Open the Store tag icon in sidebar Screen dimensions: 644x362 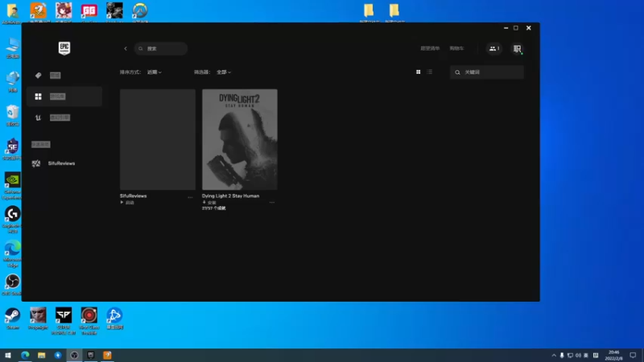tap(38, 75)
